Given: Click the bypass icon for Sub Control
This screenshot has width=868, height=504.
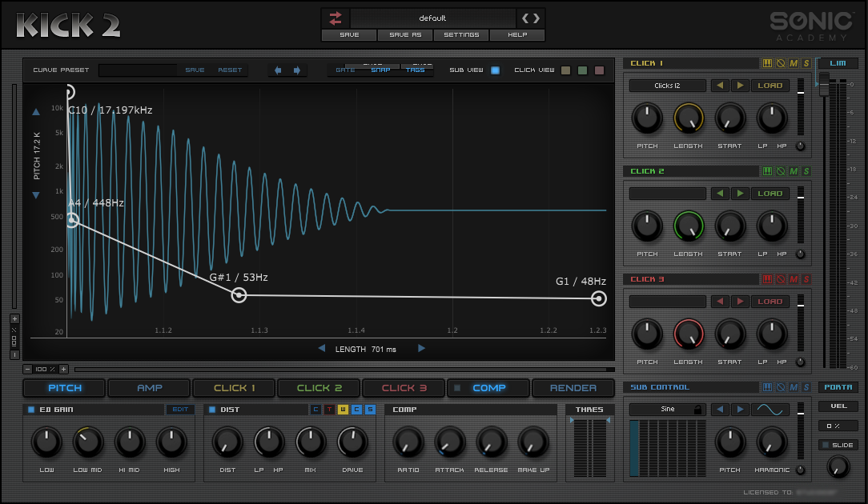Looking at the screenshot, I should pyautogui.click(x=781, y=386).
